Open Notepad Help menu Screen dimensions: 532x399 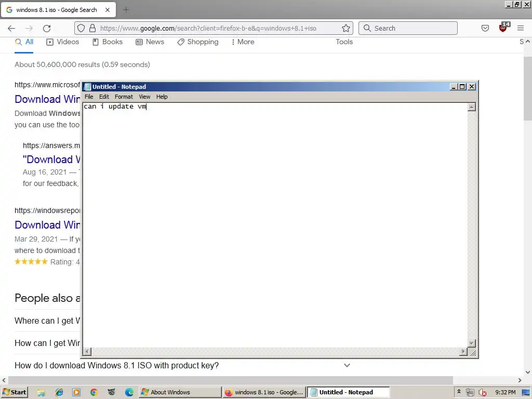162,97
